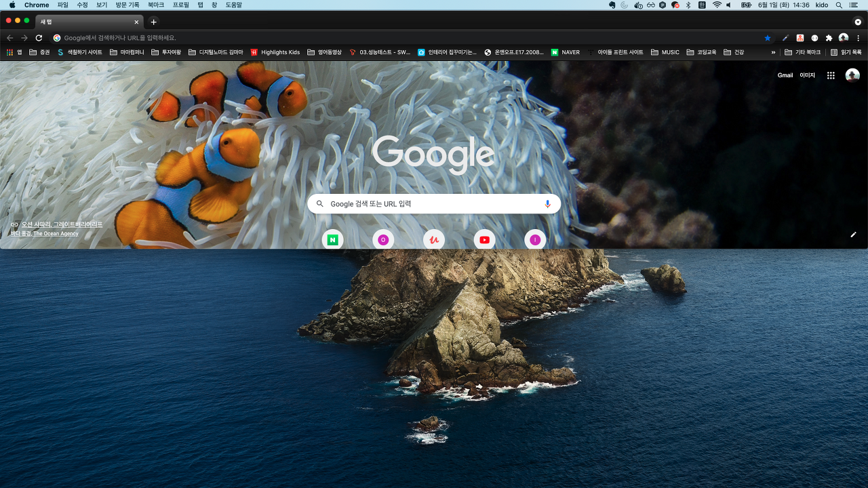Viewport: 868px width, 488px height.
Task: Open the 아이들 프린트 사이트 bookmark
Action: (615, 52)
